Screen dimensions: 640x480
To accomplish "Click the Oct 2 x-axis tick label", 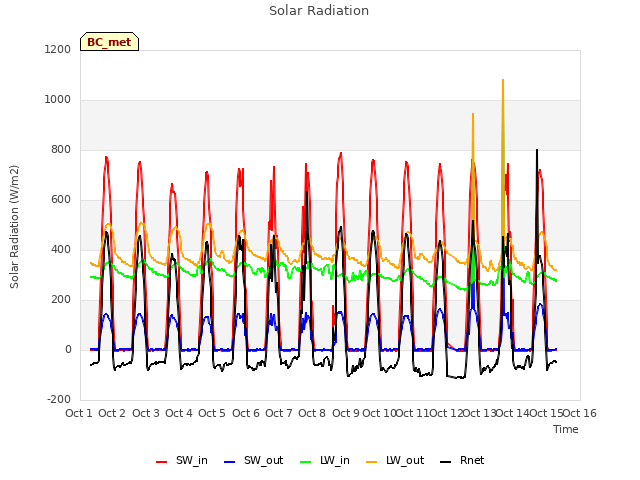I will pyautogui.click(x=112, y=413).
